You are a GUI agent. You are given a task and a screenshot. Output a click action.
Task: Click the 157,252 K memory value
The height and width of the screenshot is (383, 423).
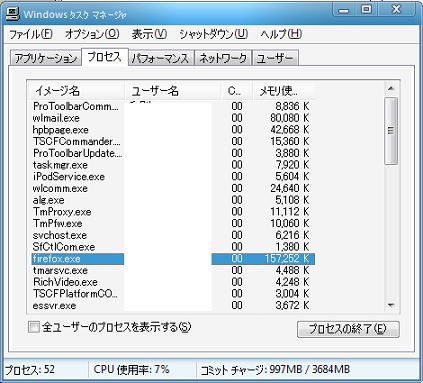[x=287, y=259]
